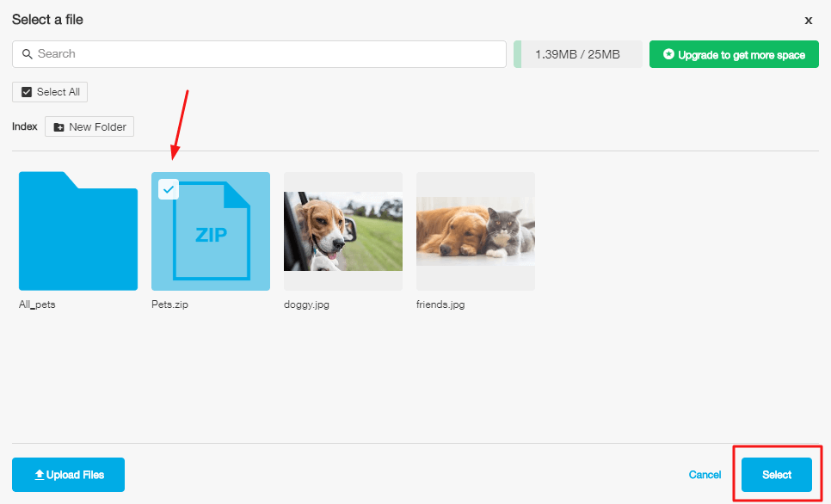Viewport: 831px width, 504px height.
Task: Click the Pets.zip file name
Action: tap(169, 304)
